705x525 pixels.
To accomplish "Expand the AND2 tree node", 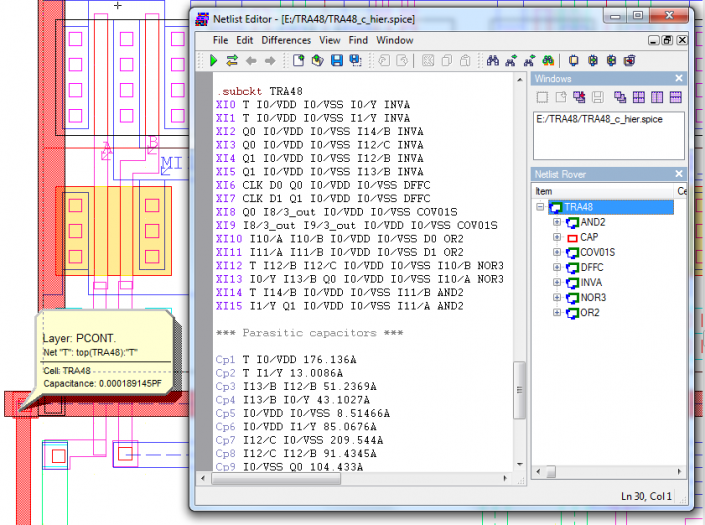I will click(x=557, y=223).
